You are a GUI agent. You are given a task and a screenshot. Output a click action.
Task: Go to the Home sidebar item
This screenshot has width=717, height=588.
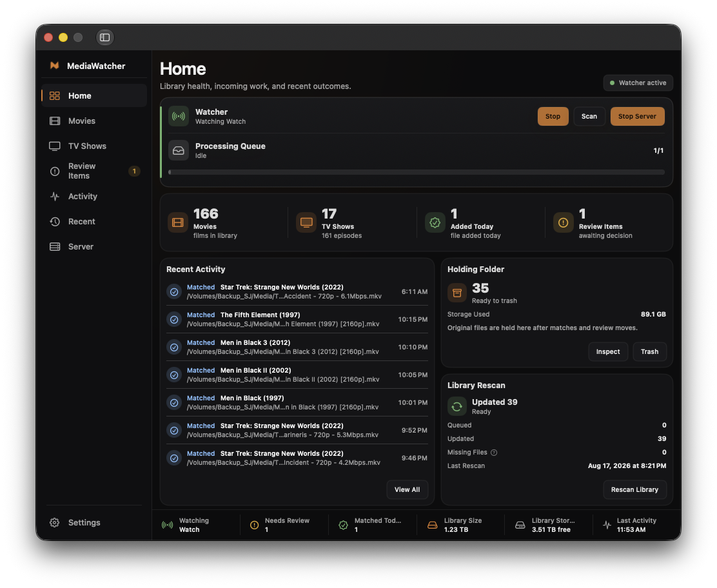(94, 95)
